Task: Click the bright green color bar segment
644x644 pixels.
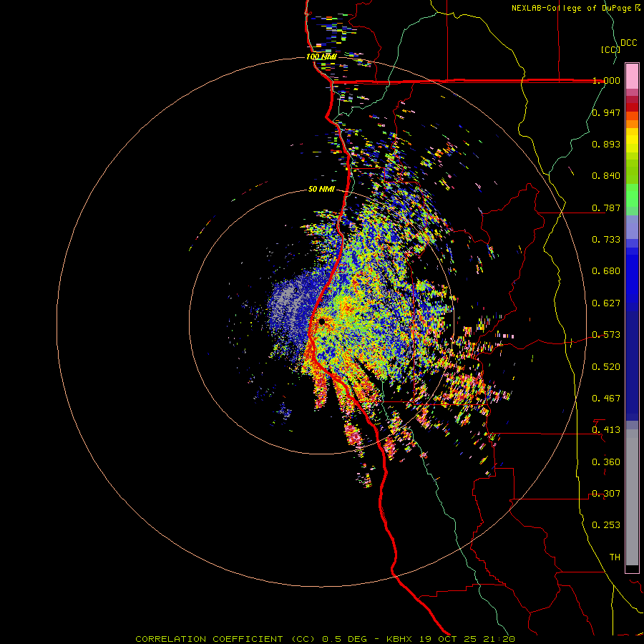Action: (632, 195)
